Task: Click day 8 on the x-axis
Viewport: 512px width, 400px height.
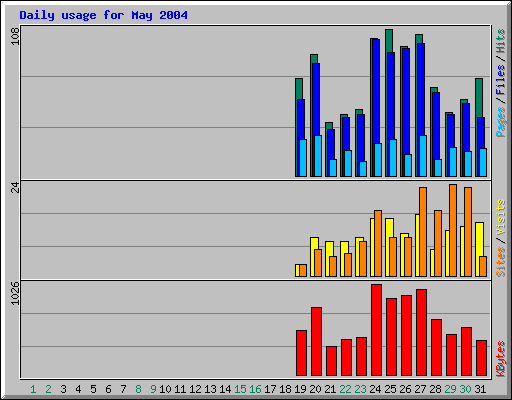Action: [138, 389]
